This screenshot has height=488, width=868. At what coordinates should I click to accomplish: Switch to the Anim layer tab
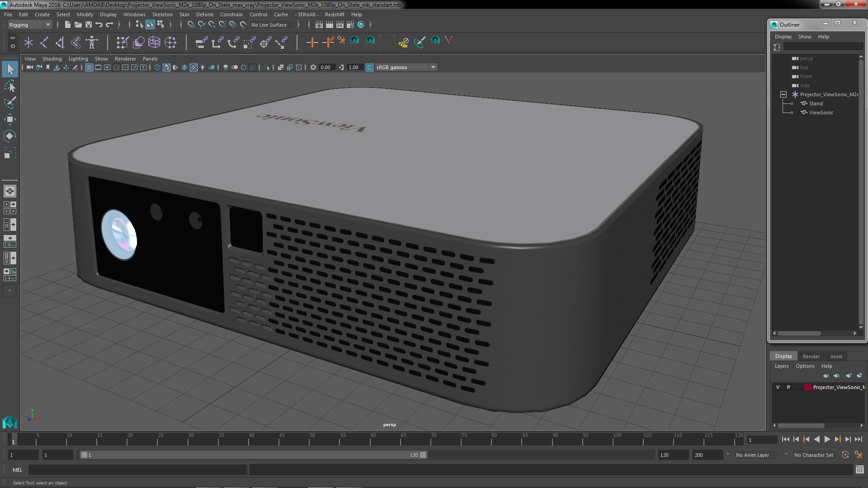tap(836, 356)
